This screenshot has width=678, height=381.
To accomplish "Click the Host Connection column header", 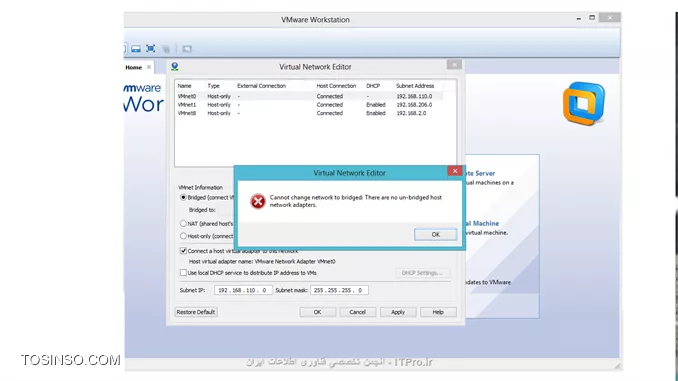I will coord(336,86).
